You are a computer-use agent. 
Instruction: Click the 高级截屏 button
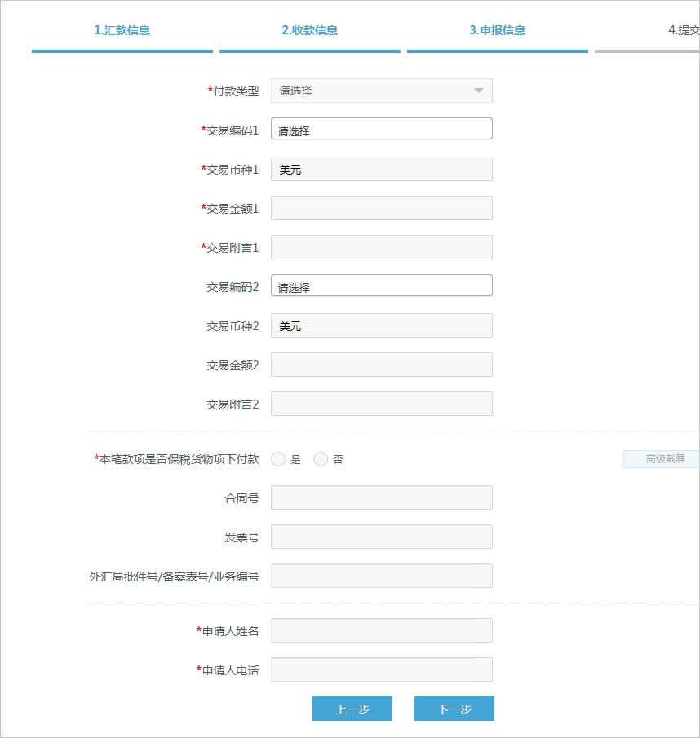pos(661,459)
